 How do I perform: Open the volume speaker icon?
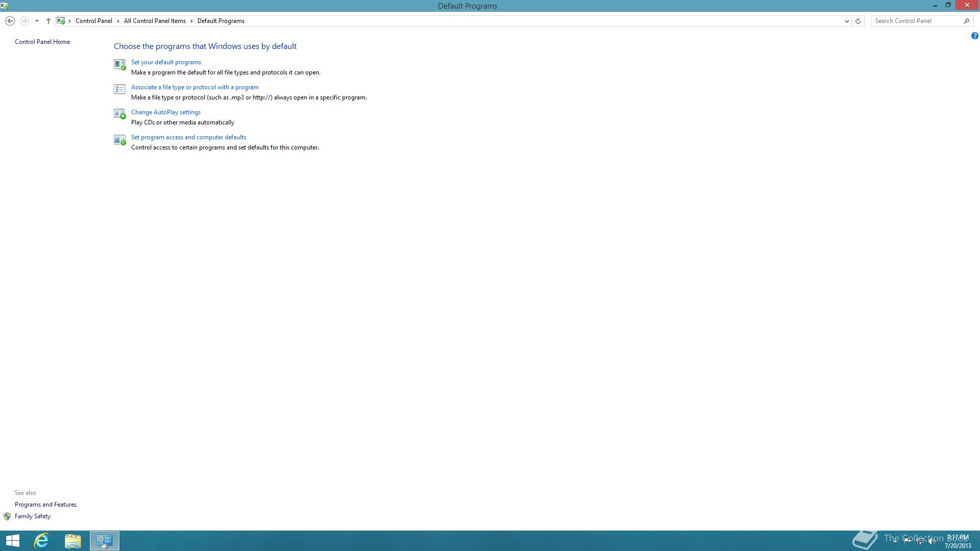click(x=932, y=541)
